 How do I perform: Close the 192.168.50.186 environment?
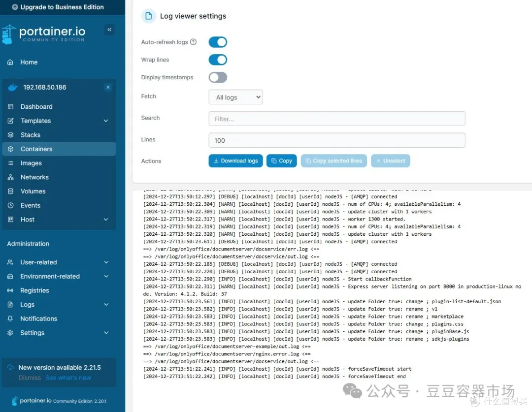(x=108, y=88)
